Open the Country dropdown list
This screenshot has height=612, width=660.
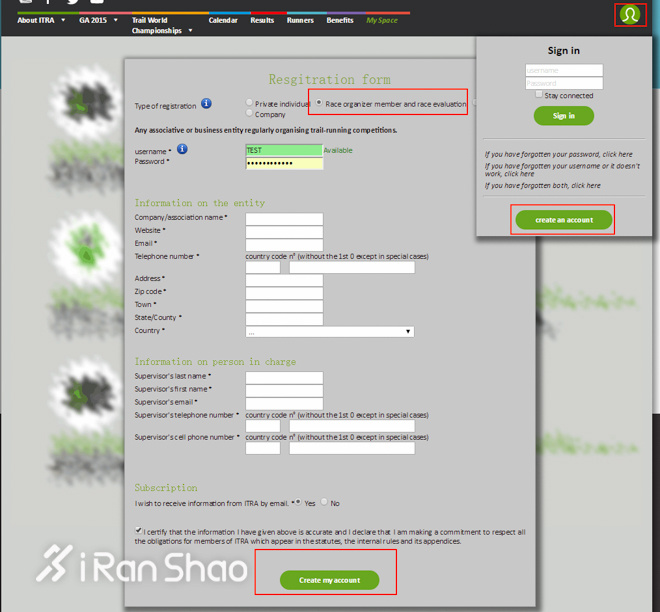pyautogui.click(x=330, y=331)
